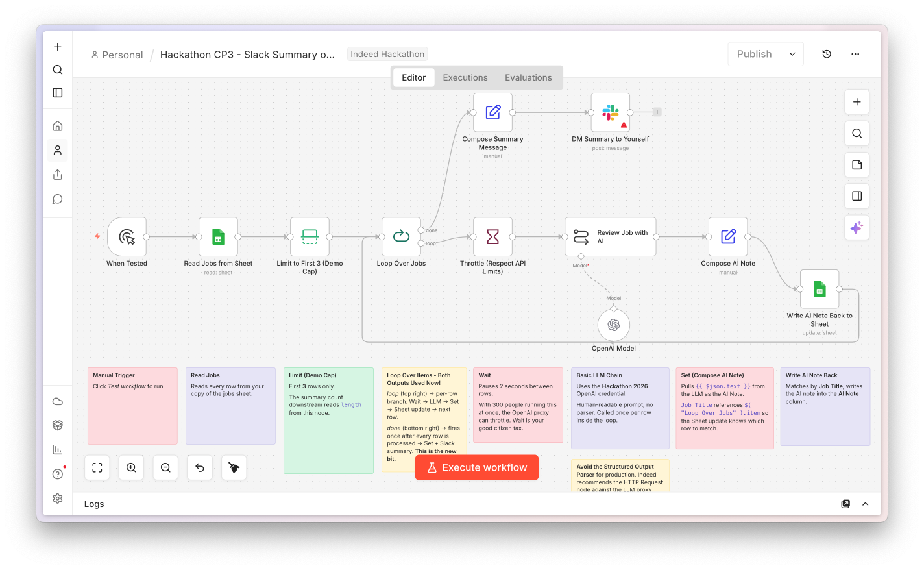Viewport: 924px width, 570px height.
Task: Open the three-dot more options menu
Action: coord(855,54)
